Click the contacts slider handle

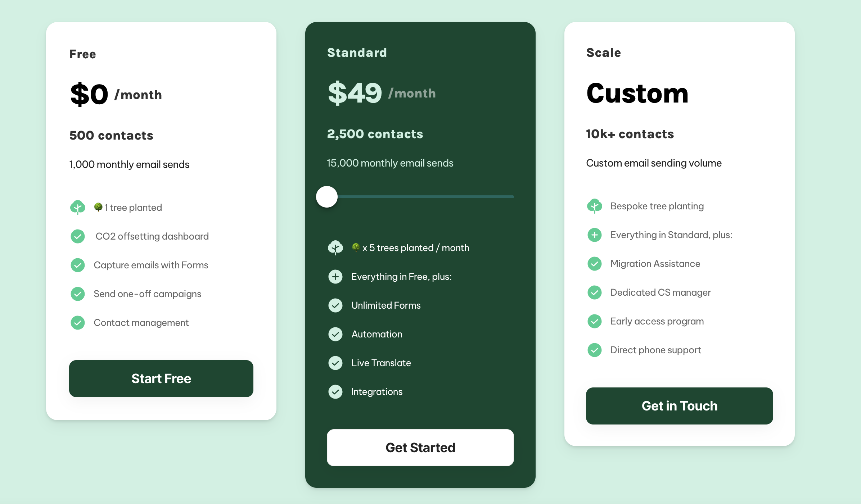[x=327, y=197]
